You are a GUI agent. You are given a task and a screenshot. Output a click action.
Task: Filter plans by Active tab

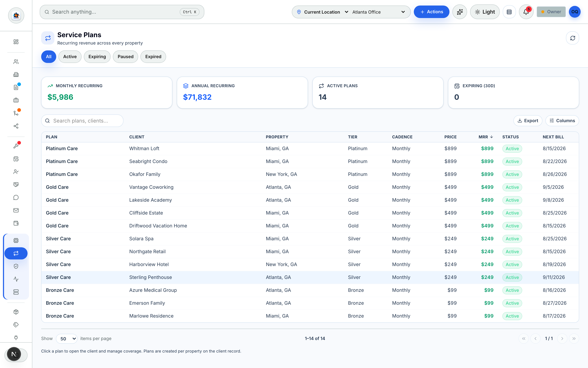click(70, 57)
